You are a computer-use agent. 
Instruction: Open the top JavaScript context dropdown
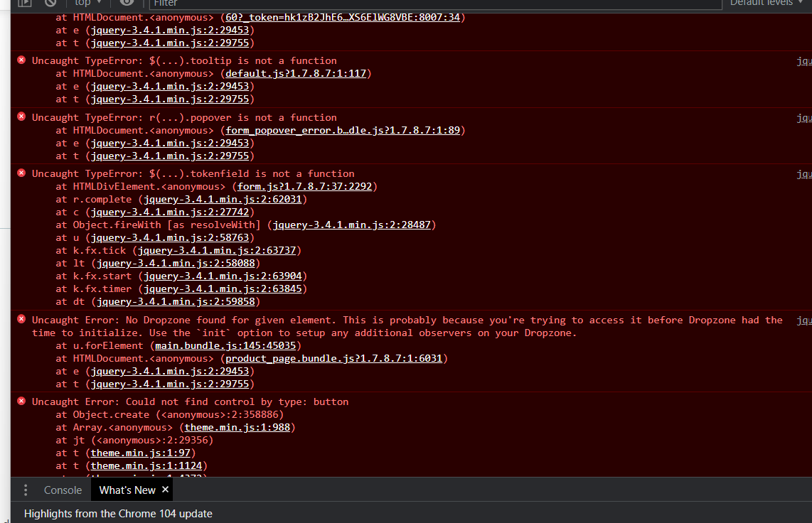[87, 3]
